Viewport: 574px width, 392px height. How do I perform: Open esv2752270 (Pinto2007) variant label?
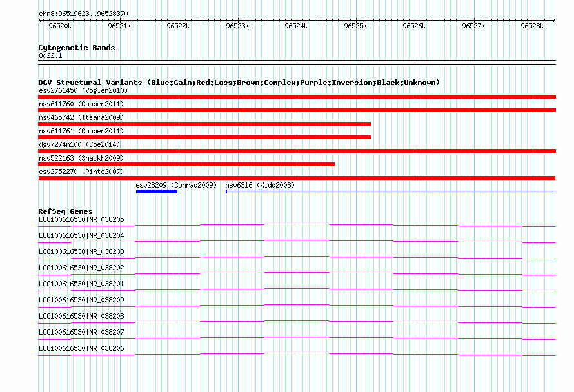coord(81,171)
